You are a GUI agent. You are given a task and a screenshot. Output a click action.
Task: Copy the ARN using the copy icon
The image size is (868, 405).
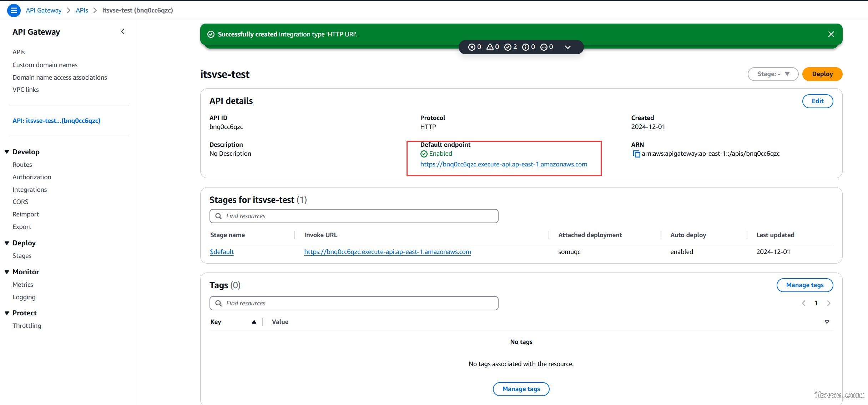click(x=636, y=154)
